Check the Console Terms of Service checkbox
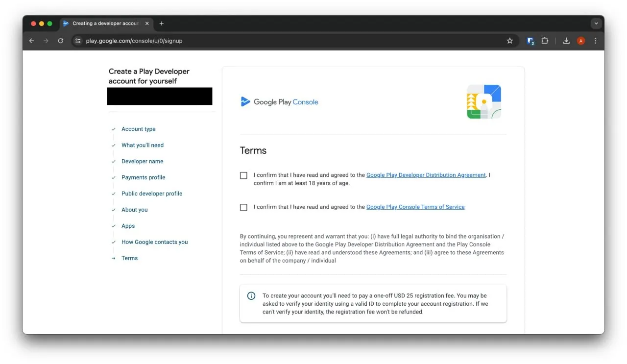This screenshot has height=364, width=627. (243, 207)
